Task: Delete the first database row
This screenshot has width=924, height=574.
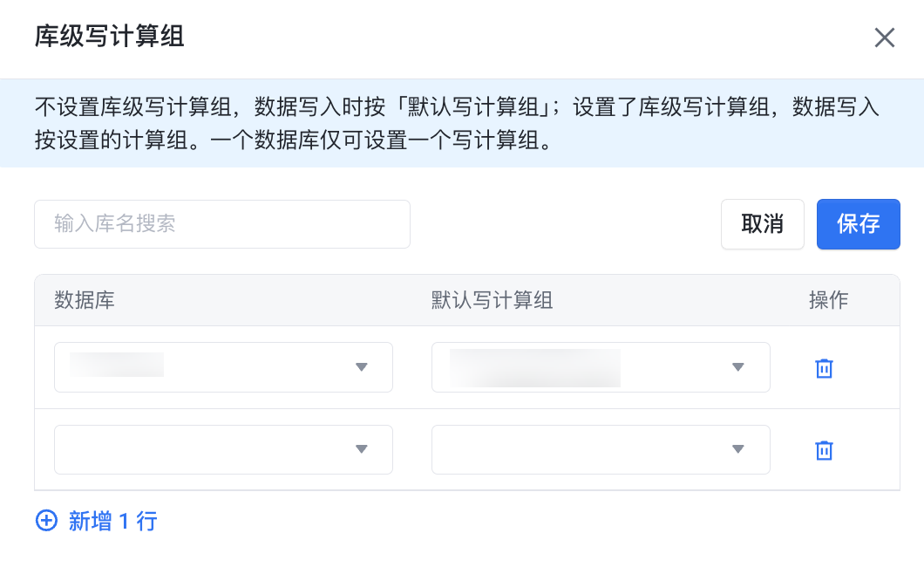Action: (x=824, y=368)
